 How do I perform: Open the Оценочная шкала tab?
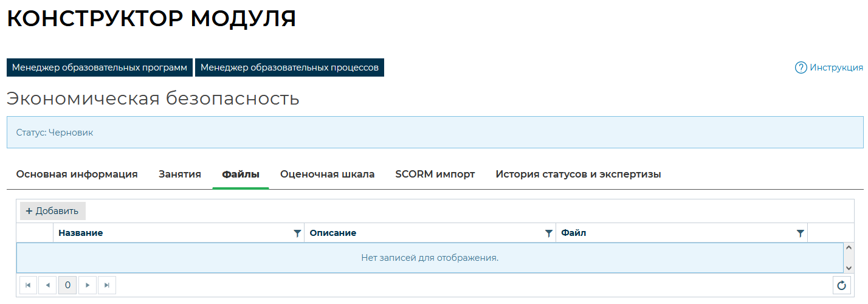pyautogui.click(x=327, y=174)
